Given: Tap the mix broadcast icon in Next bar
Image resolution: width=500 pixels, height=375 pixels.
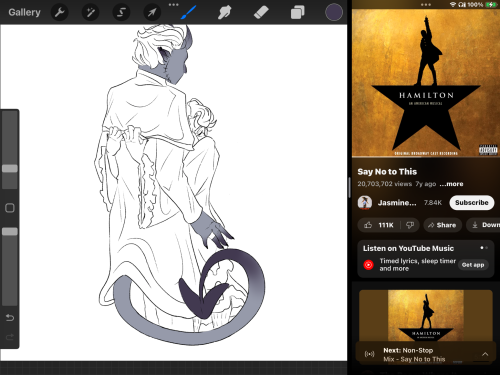Looking at the screenshot, I should coord(370,354).
